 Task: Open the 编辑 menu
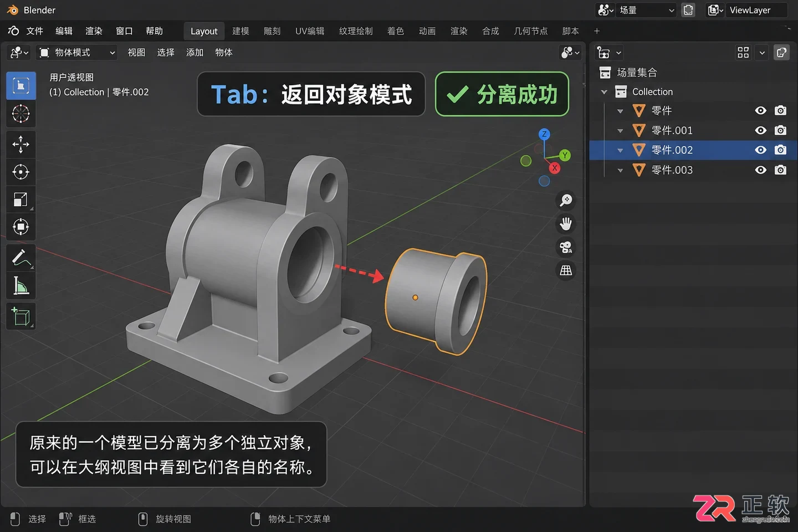pos(64,31)
